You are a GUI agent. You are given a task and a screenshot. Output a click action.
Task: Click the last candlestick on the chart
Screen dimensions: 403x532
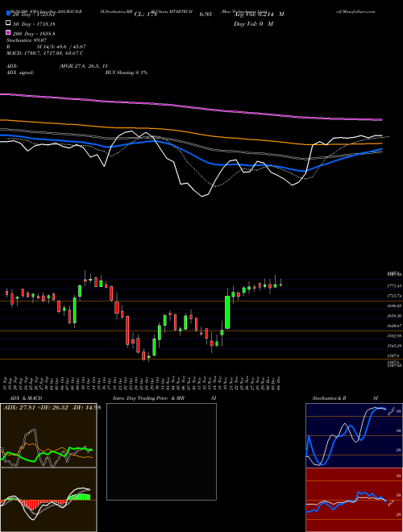point(280,285)
